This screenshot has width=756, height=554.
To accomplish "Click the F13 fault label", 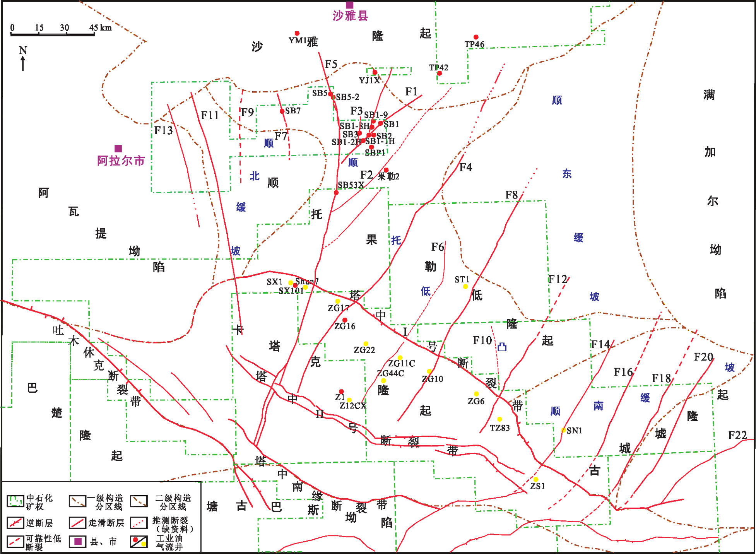I will [x=164, y=130].
